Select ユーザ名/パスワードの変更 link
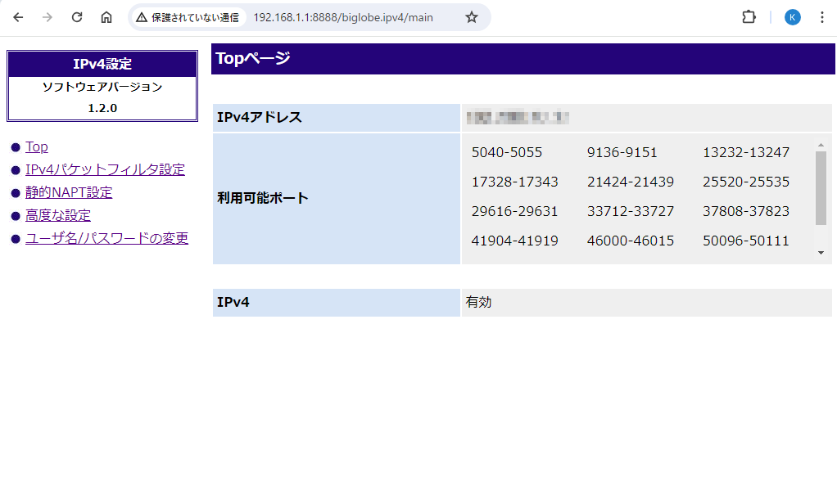The width and height of the screenshot is (837, 504). coord(107,239)
